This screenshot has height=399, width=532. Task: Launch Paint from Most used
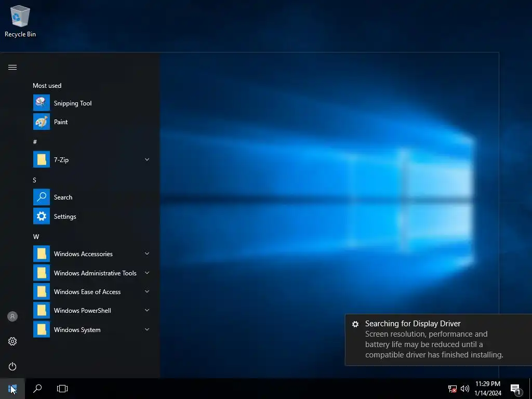click(x=42, y=122)
